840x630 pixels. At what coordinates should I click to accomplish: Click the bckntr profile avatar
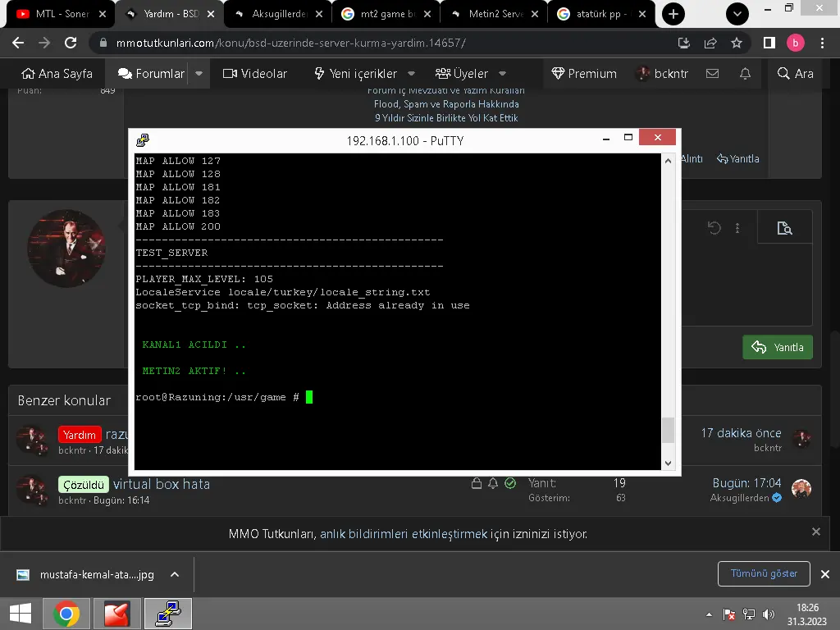pos(642,73)
